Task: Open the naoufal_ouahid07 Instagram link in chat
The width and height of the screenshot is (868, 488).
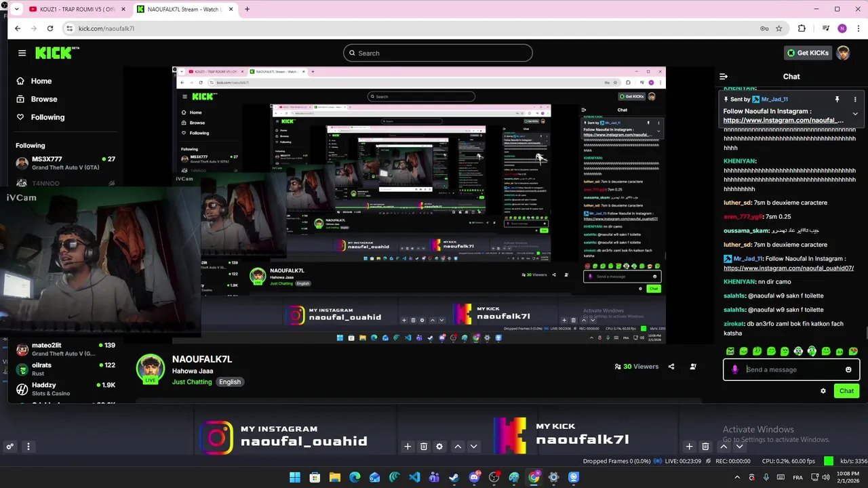Action: 789,268
